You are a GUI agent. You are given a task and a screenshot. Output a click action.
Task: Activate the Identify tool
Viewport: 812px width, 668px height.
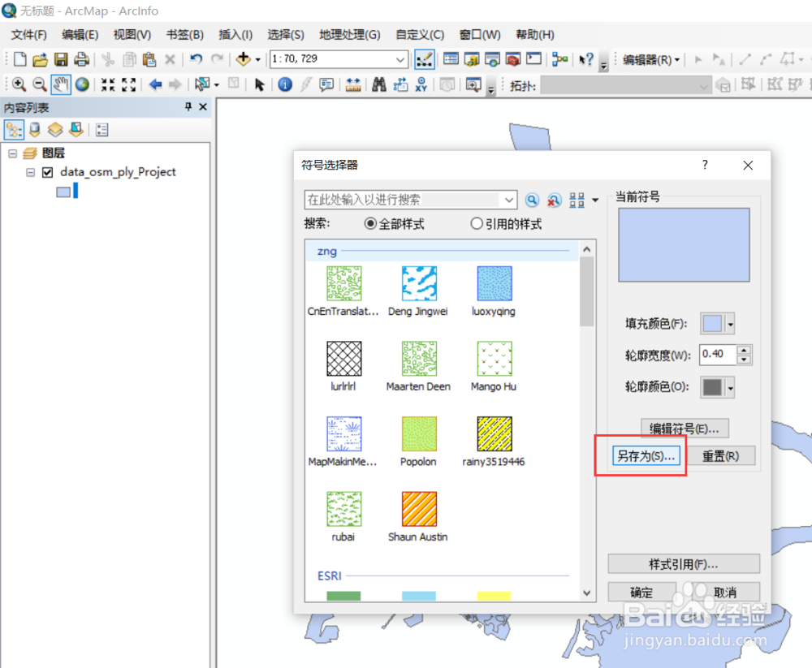[285, 84]
